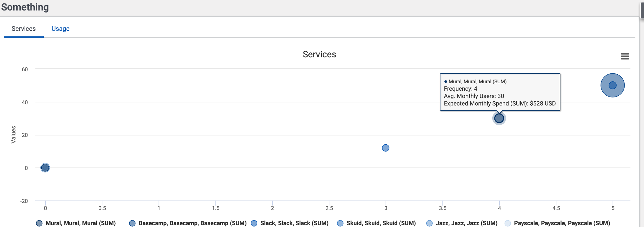Toggle Payscale series in the legend
The height and width of the screenshot is (227, 644).
point(558,223)
